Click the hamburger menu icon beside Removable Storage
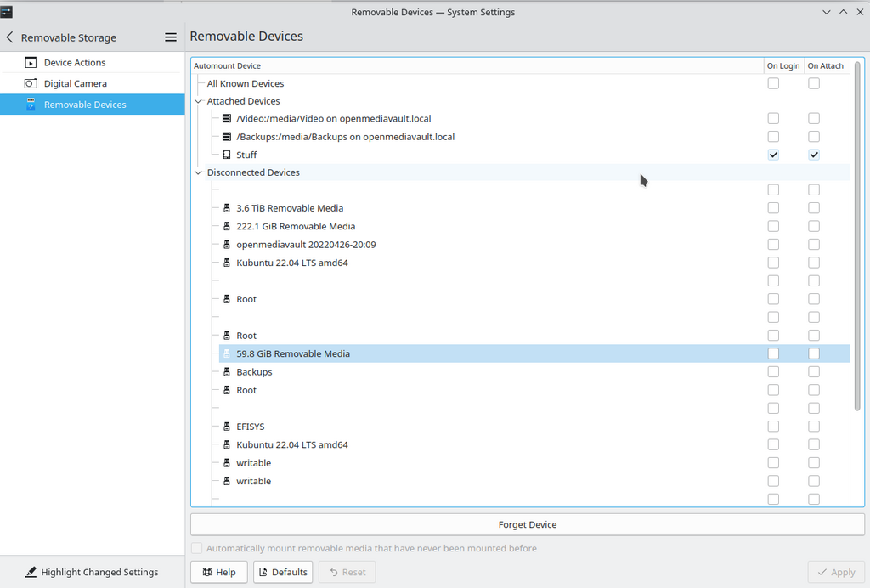870x588 pixels. [171, 37]
